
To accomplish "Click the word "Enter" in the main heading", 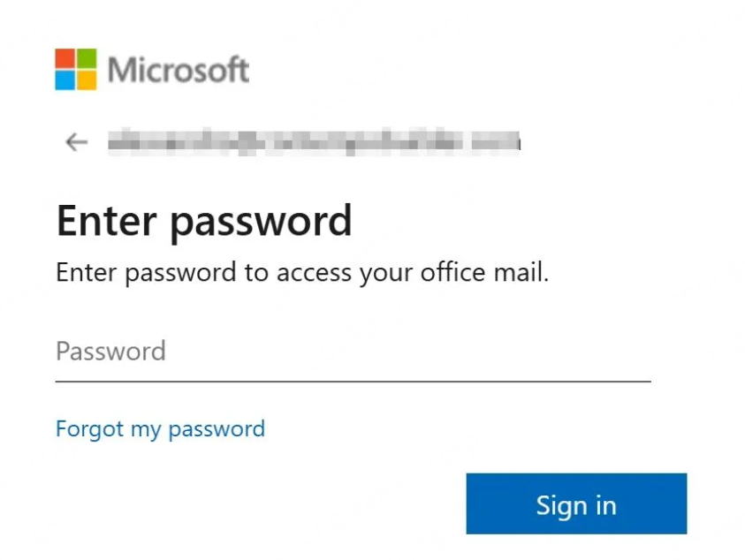I will coord(107,220).
